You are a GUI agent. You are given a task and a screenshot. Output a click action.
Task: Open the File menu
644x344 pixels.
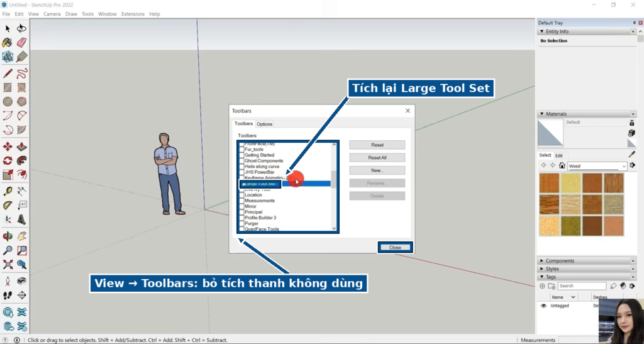point(6,14)
